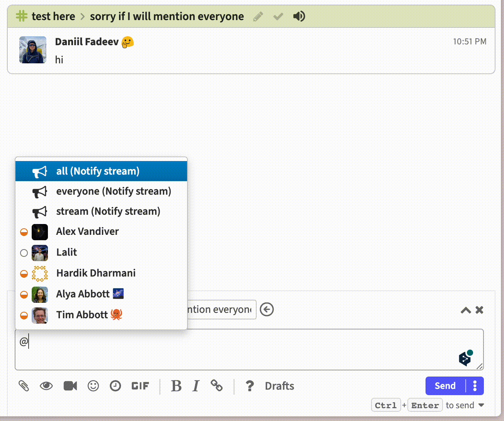Start a video call from compose box

[x=70, y=386]
